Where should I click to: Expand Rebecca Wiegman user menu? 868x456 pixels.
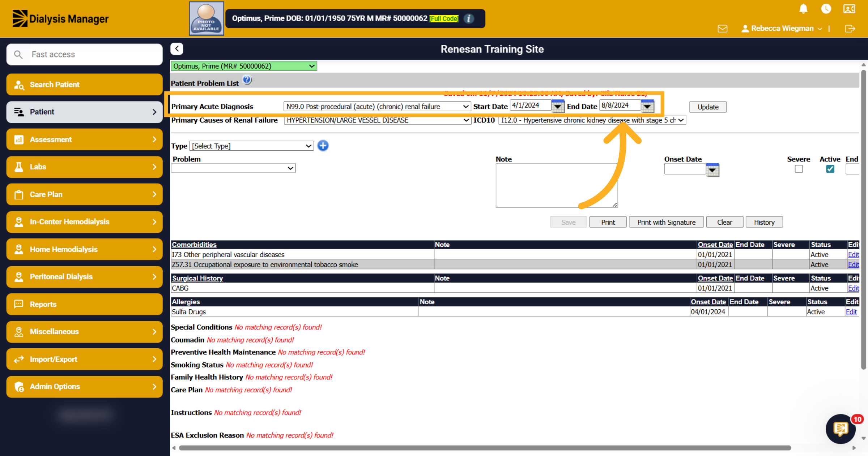coord(782,29)
